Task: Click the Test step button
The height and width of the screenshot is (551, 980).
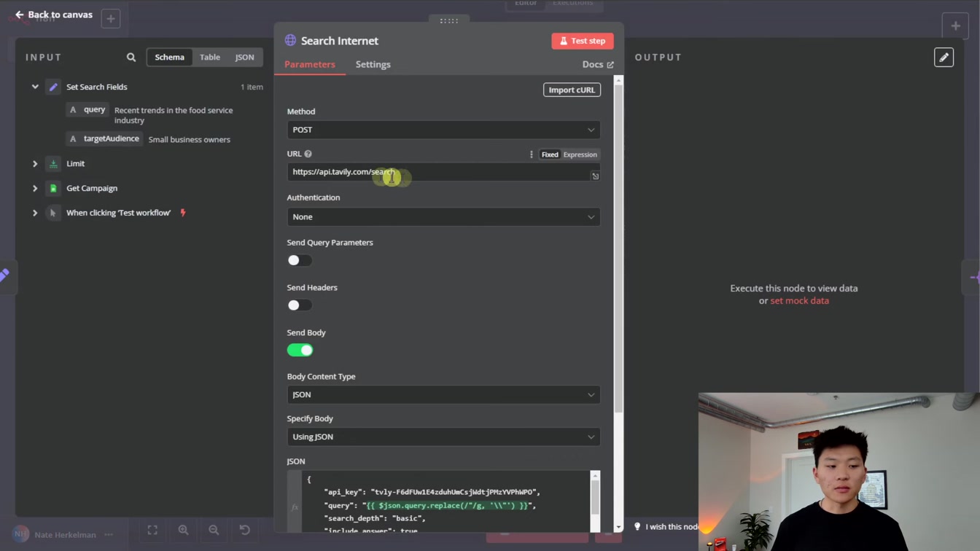Action: point(583,41)
